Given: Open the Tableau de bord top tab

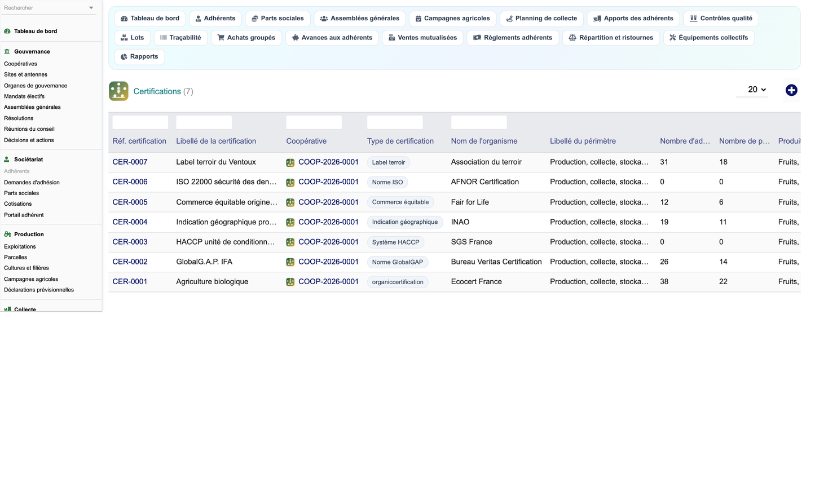Looking at the screenshot, I should tap(150, 19).
